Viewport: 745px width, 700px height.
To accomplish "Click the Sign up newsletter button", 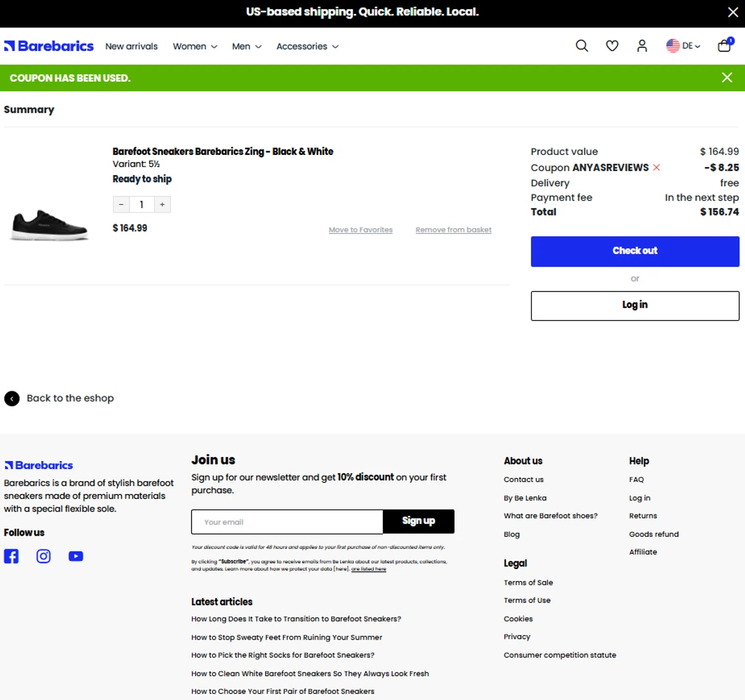I will pos(419,521).
